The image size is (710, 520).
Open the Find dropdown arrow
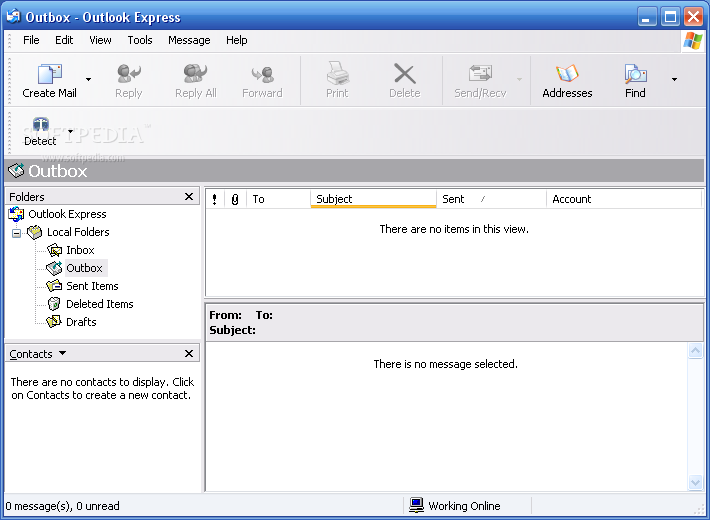(x=674, y=79)
